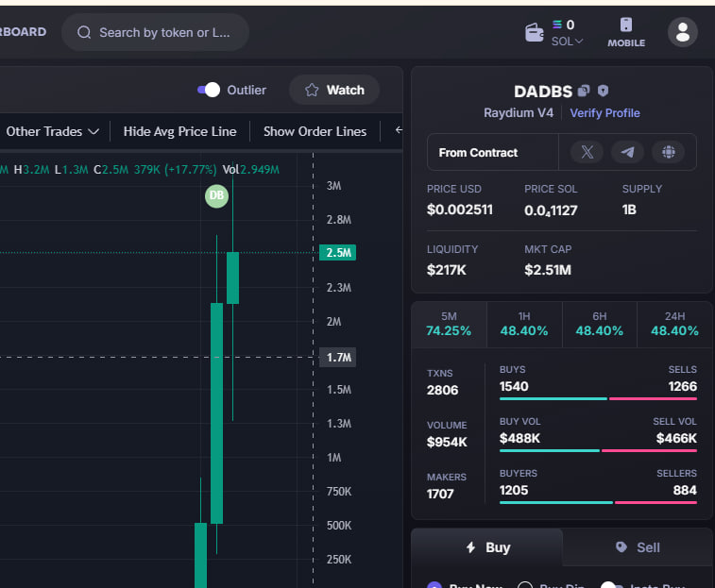Image resolution: width=715 pixels, height=588 pixels.
Task: Expand the SOL currency dropdown
Action: pos(568,42)
